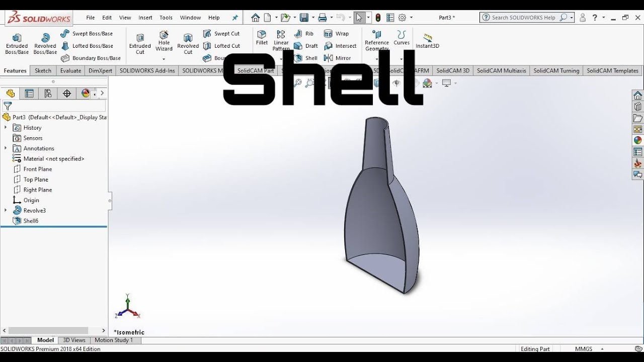Open the DisplayManager tab icon

pyautogui.click(x=85, y=94)
